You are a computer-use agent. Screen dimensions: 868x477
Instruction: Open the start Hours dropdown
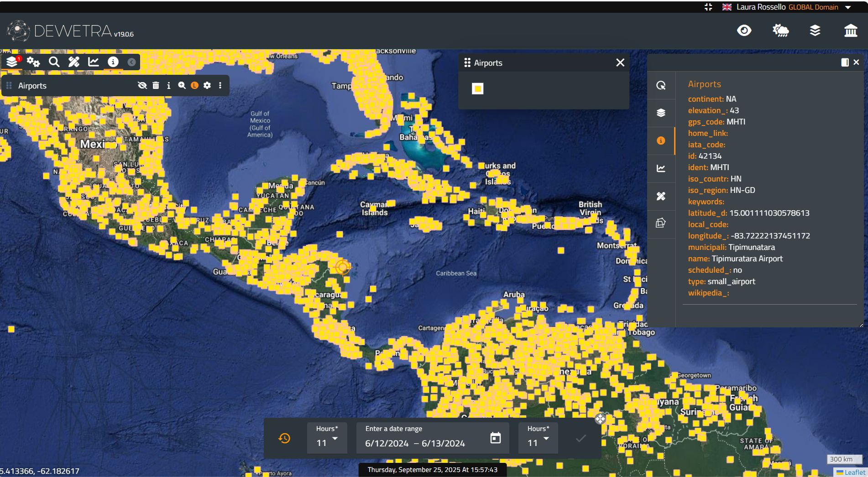[327, 438]
